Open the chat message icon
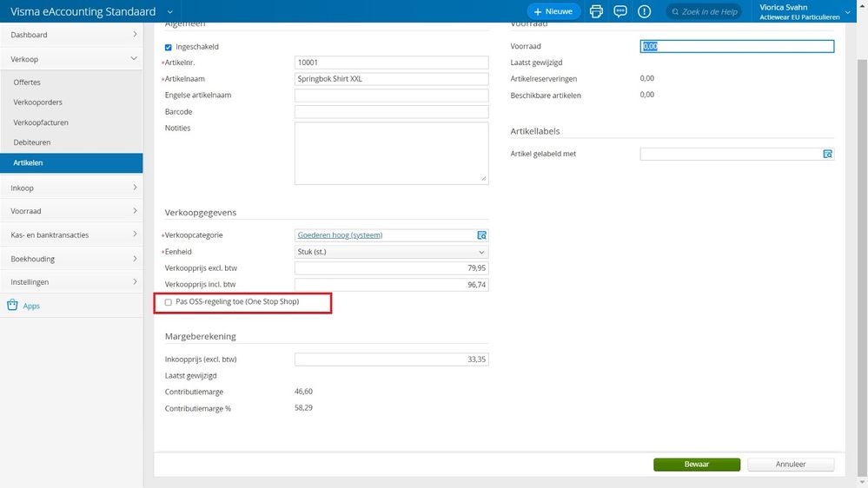The image size is (868, 488). click(x=620, y=11)
